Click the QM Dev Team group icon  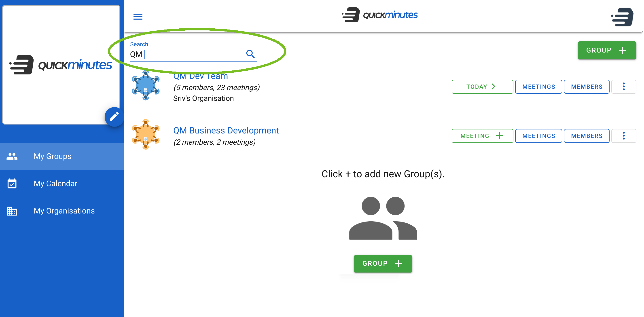(x=146, y=85)
